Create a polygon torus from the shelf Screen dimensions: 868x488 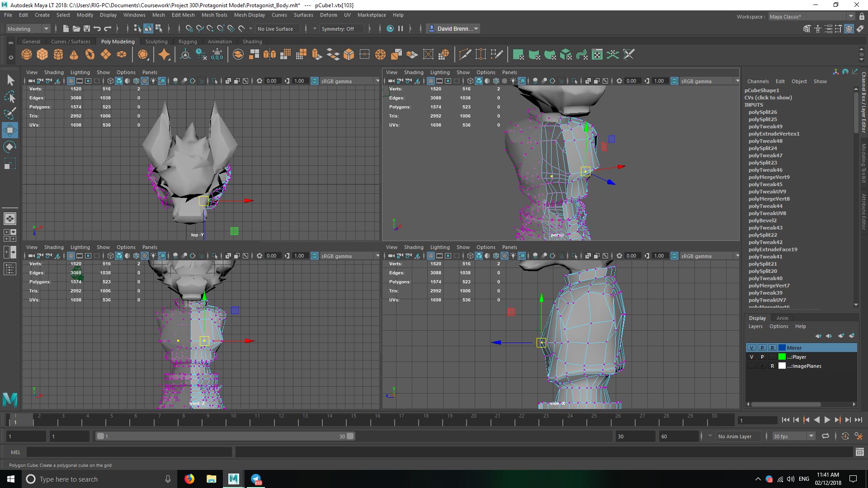90,55
